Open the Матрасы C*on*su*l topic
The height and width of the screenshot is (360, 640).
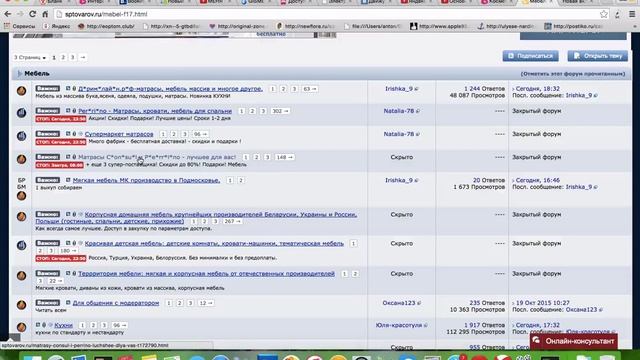coord(157,157)
